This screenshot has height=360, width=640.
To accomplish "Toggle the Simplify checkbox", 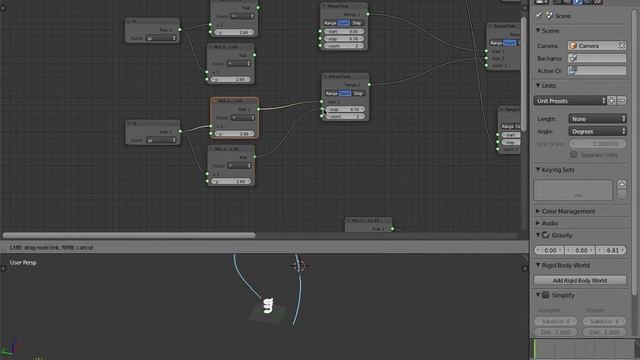I will tap(546, 295).
